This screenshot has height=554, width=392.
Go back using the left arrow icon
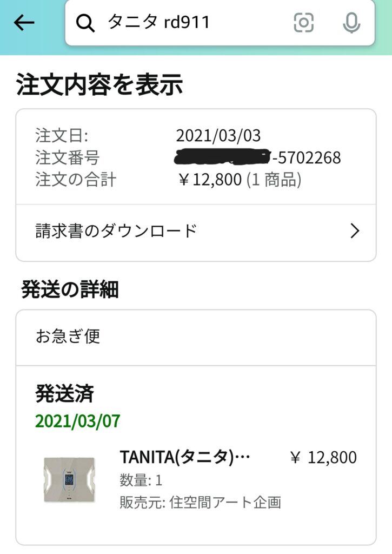click(x=24, y=23)
